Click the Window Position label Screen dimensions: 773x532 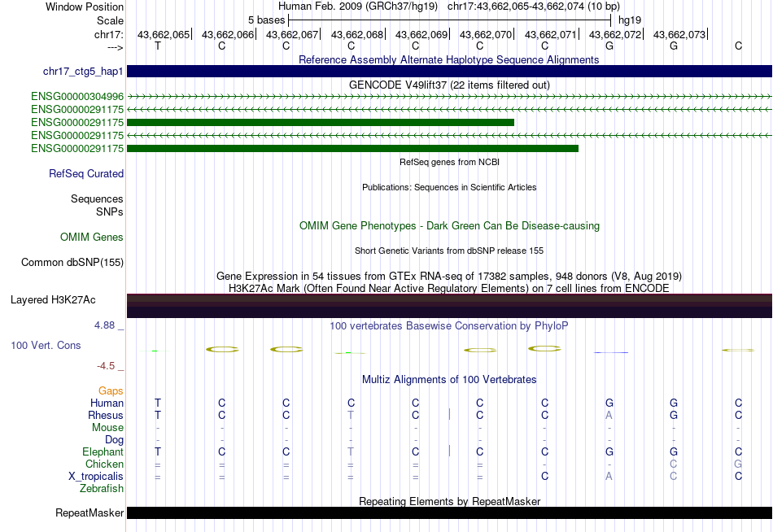[85, 7]
